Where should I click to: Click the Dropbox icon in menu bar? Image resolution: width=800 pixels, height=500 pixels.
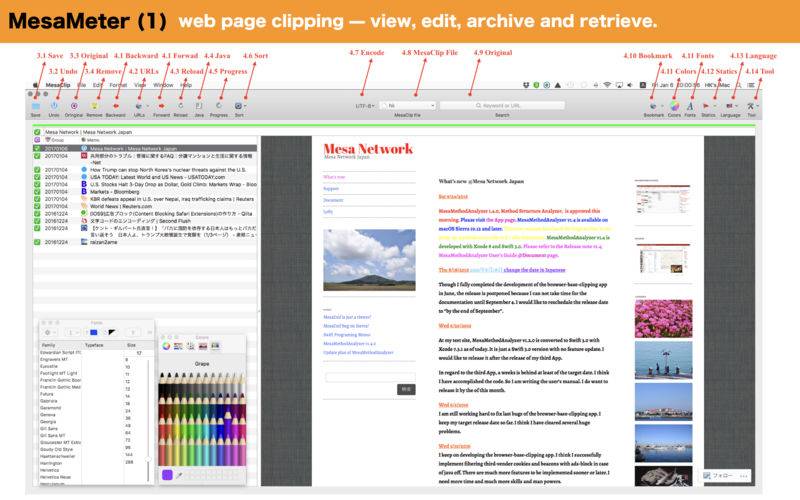pyautogui.click(x=526, y=85)
